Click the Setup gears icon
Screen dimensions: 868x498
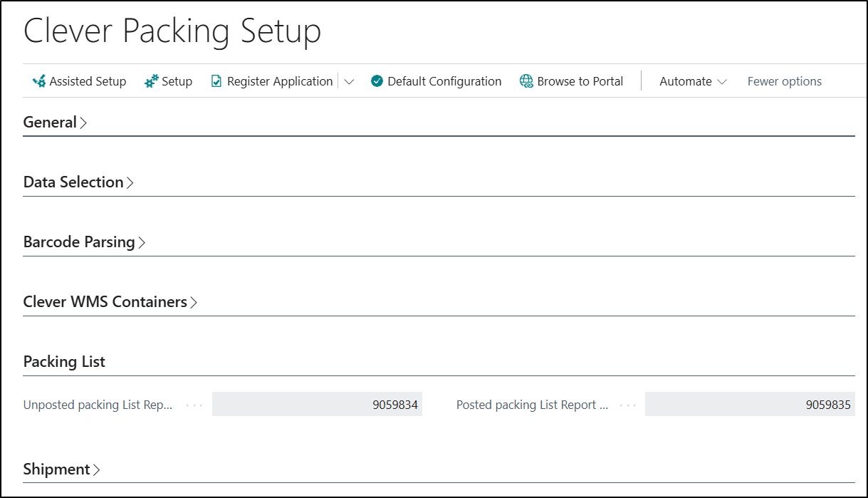tap(151, 81)
